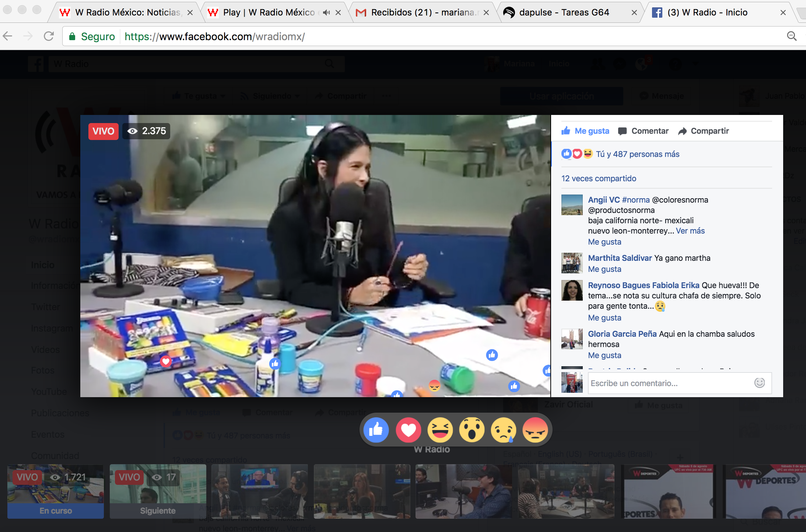Viewport: 806px width, 532px height.
Task: Click Compartir button beside video
Action: 704,131
